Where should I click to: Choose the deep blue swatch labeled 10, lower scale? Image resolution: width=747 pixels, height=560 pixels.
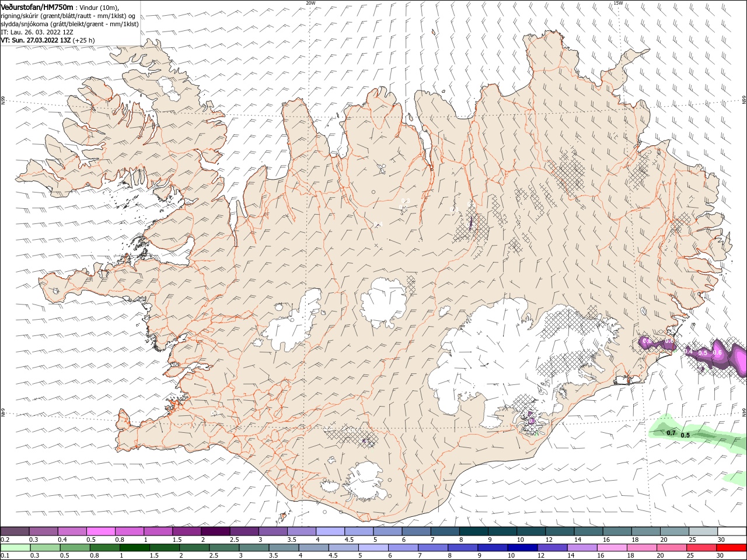point(523,548)
